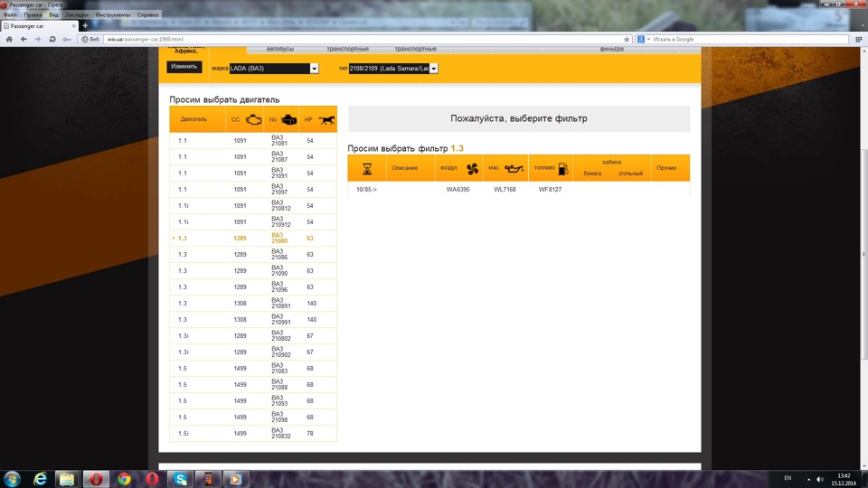Open a new tab with plus button
The image size is (868, 488).
[85, 25]
